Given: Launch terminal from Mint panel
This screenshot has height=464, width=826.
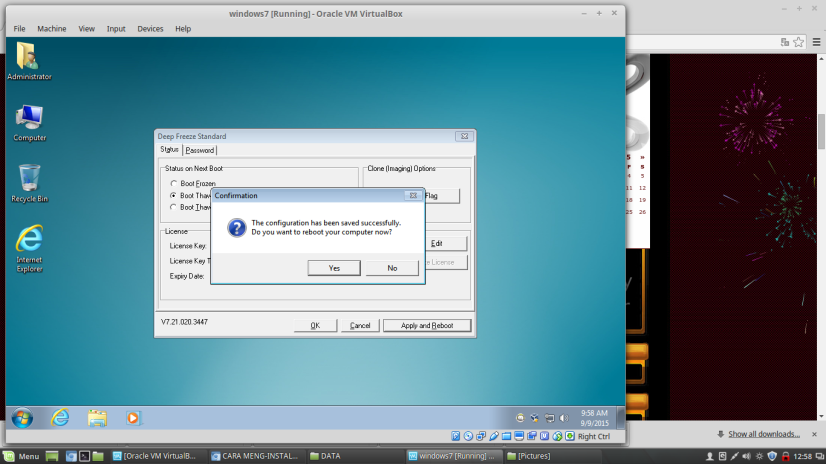Looking at the screenshot, I should pos(84,456).
